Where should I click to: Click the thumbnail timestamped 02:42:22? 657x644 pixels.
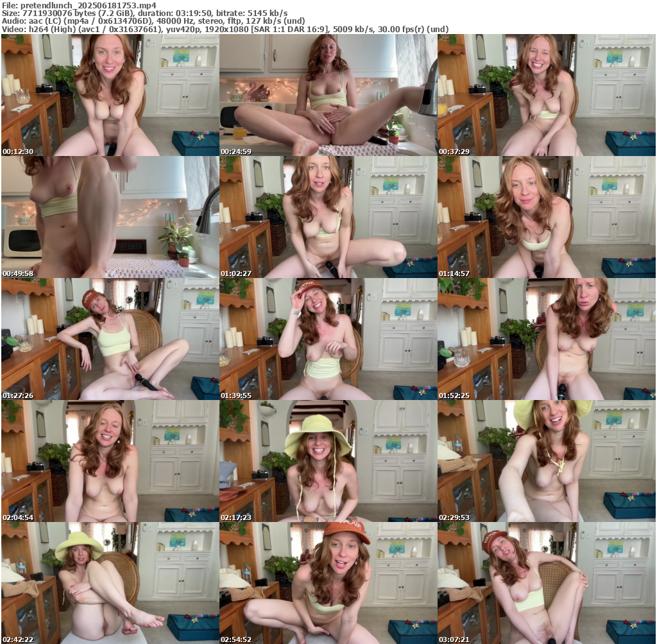[110, 582]
